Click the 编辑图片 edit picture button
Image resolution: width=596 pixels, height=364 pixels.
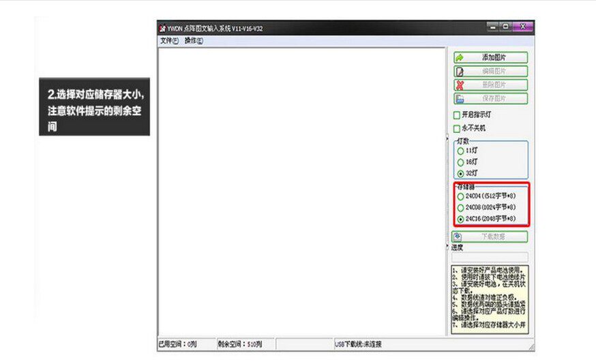490,72
